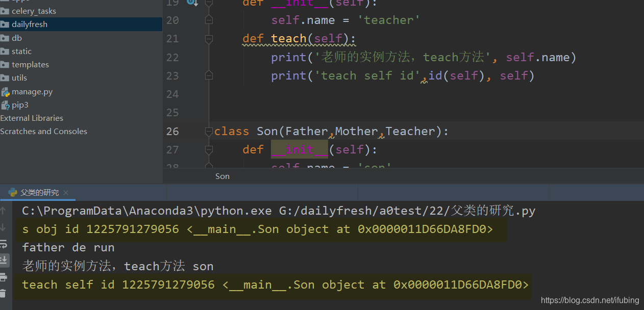
Task: Click the Son class name on line 26
Action: tap(267, 131)
